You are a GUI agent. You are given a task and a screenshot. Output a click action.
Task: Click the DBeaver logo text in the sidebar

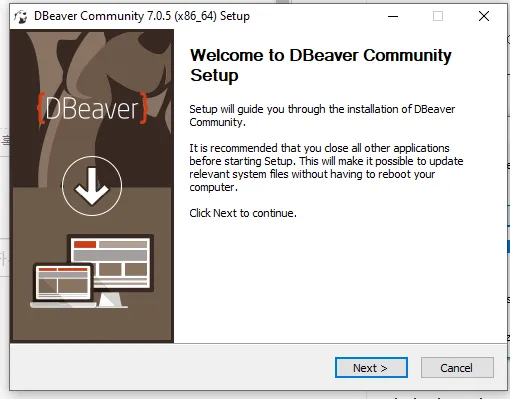(92, 108)
